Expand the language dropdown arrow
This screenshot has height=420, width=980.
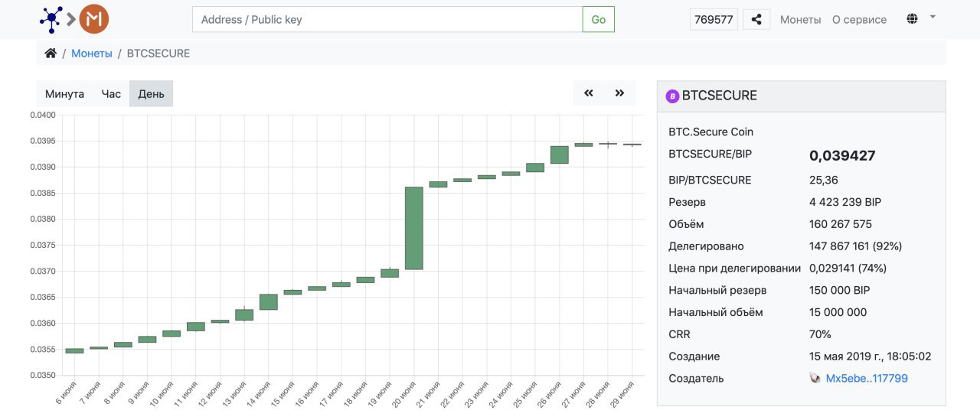(933, 16)
